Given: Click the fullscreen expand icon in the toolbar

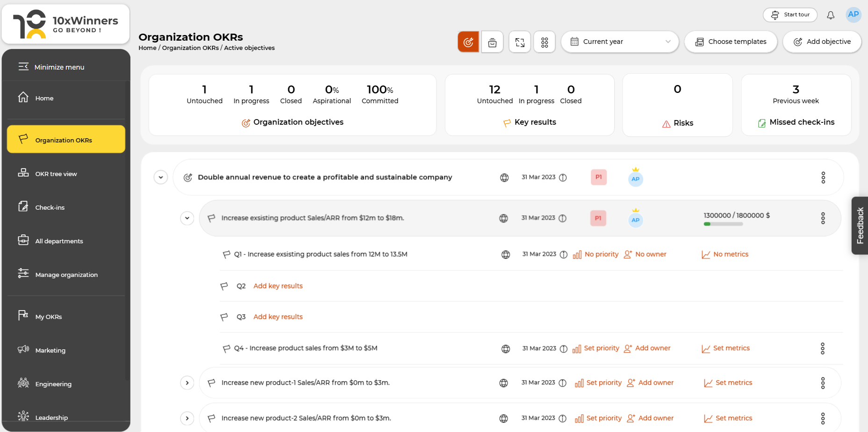Looking at the screenshot, I should [520, 42].
